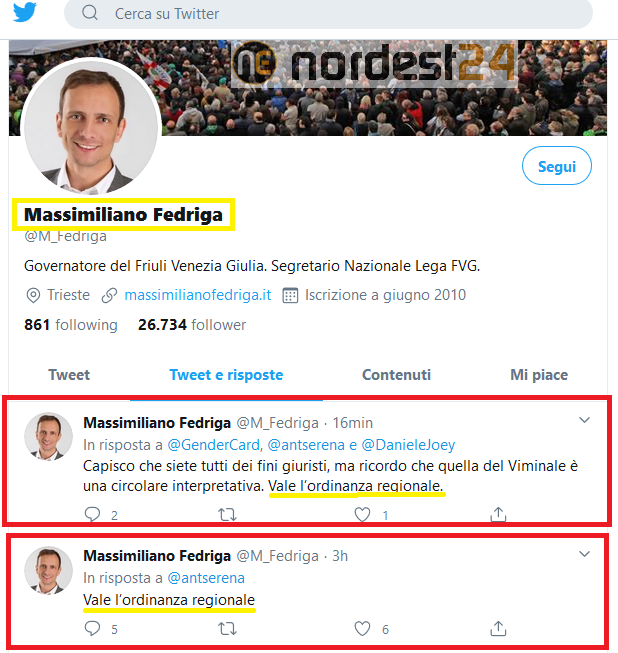618x653 pixels.
Task: Share the 16min tweet
Action: tap(498, 514)
